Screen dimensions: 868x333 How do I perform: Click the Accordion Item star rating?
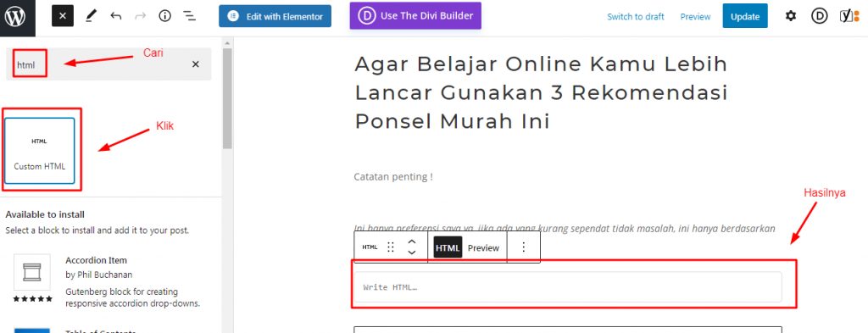coord(33,299)
